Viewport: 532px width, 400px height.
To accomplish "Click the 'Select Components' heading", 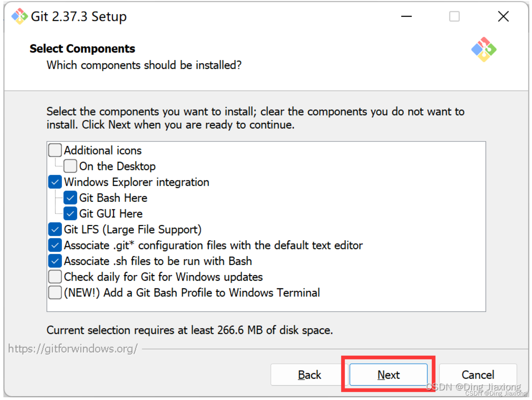I will tap(82, 49).
